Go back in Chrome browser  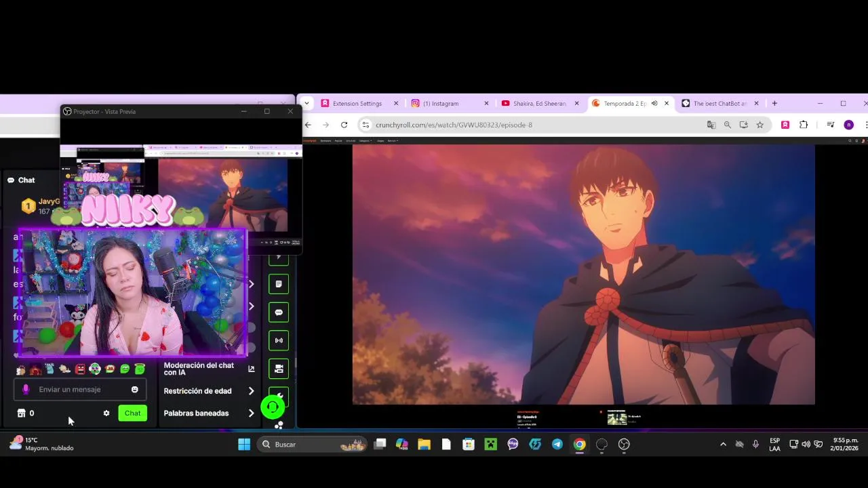click(308, 125)
